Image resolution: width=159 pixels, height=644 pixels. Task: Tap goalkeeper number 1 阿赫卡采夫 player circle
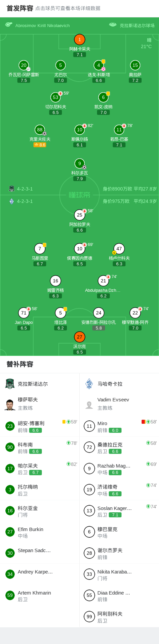click(x=80, y=39)
